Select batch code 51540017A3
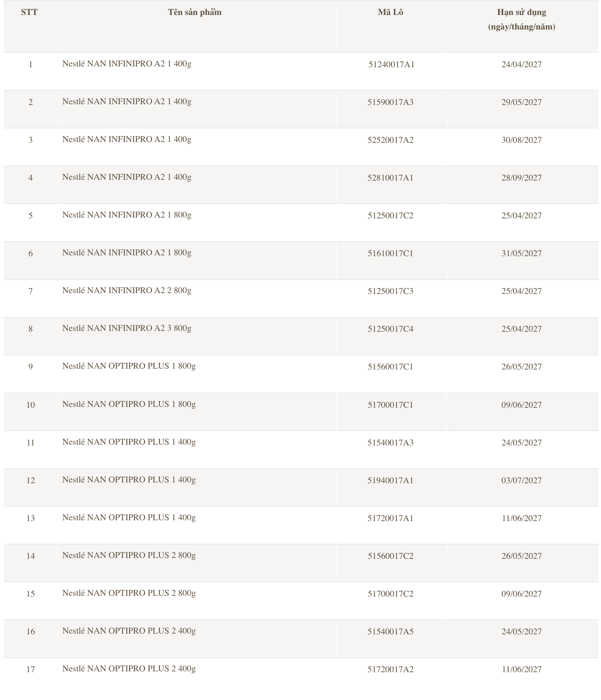 [391, 443]
